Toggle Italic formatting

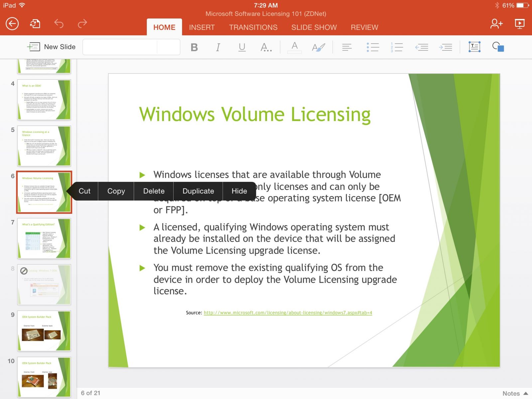click(218, 47)
